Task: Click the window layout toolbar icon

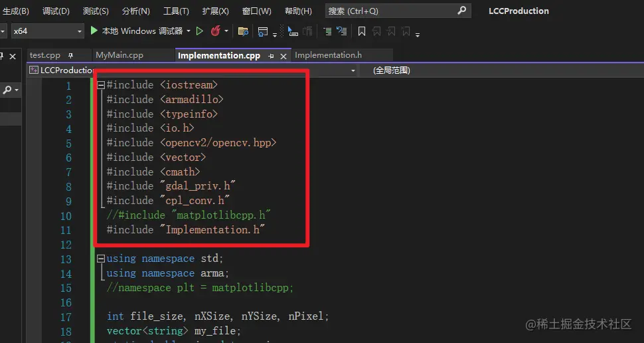Action: [x=263, y=31]
